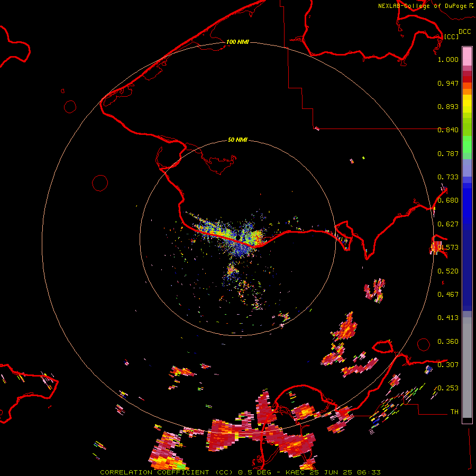Click the 0.680 legend label
The width and height of the screenshot is (476, 476).
pos(448,200)
